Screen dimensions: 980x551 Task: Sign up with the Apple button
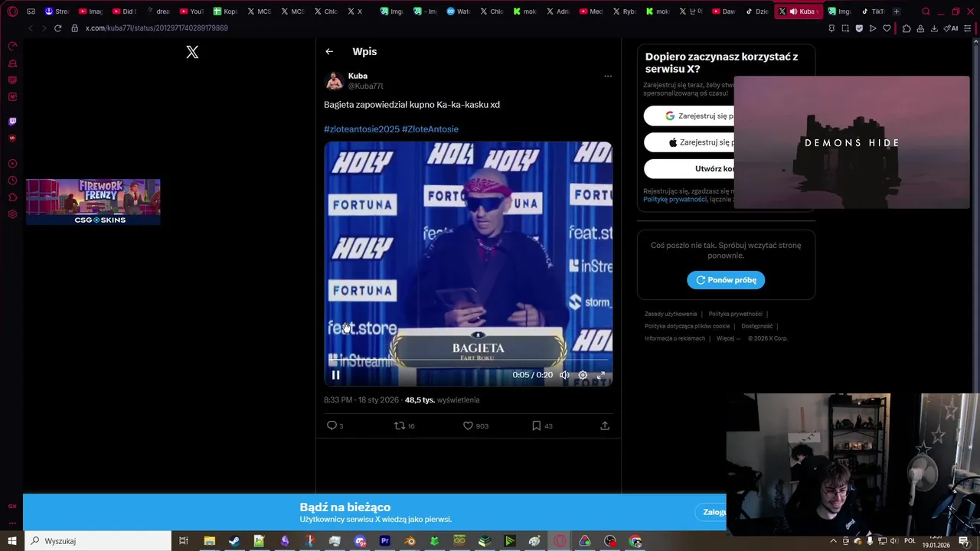coord(689,142)
